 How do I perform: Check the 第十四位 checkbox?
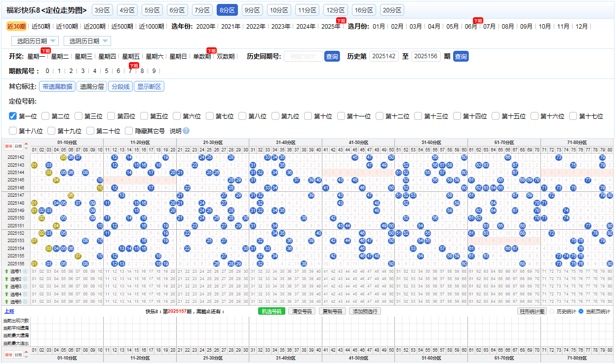[457, 116]
